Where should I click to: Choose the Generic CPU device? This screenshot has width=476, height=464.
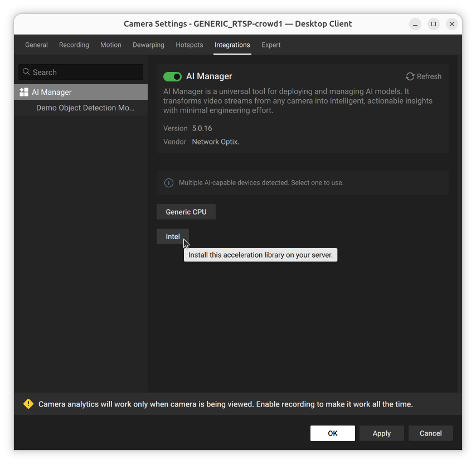pos(186,212)
